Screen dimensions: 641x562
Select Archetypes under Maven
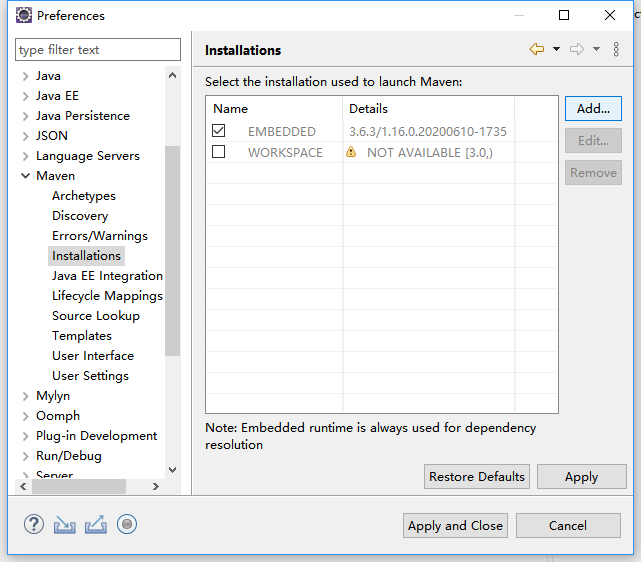tap(84, 196)
